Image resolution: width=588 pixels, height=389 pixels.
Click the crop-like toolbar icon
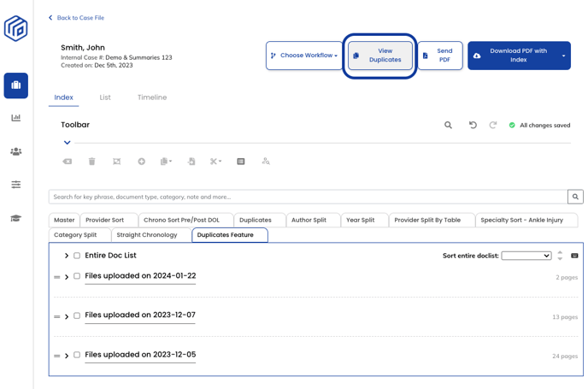click(x=116, y=162)
